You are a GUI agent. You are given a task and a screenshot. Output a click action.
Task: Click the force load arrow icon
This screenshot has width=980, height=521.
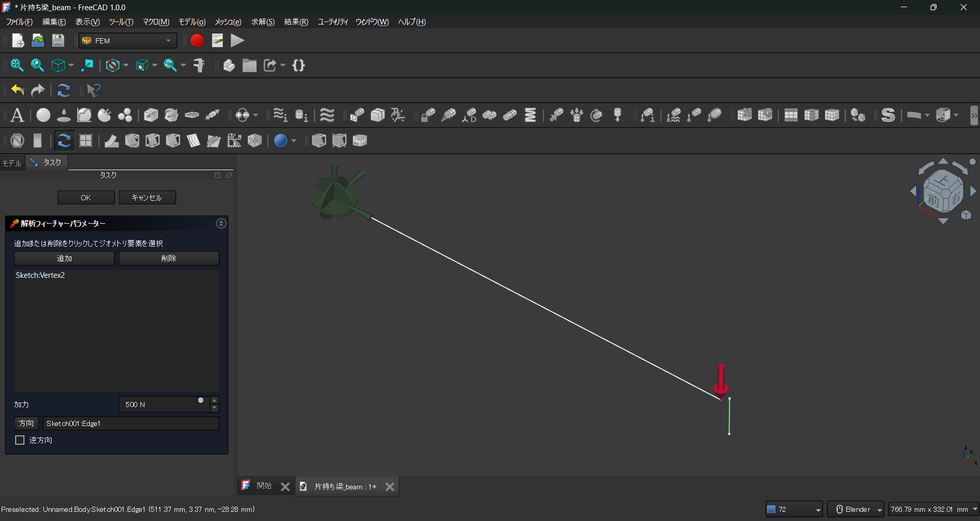click(556, 115)
